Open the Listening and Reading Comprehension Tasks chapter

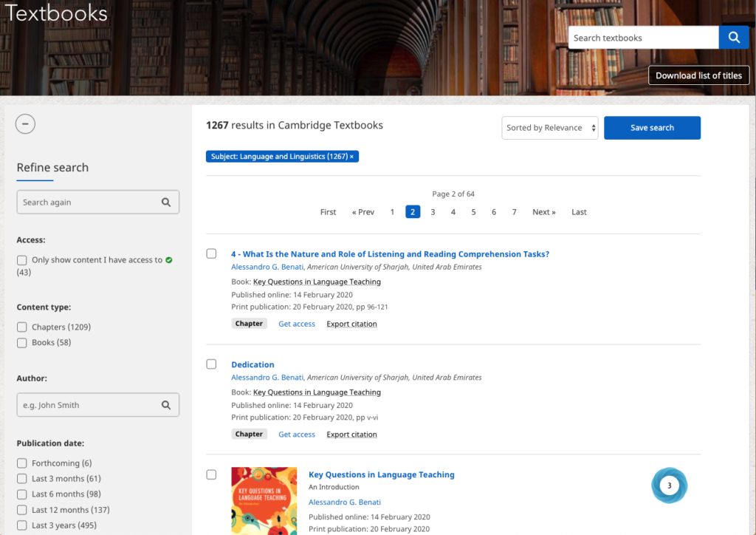pos(390,253)
